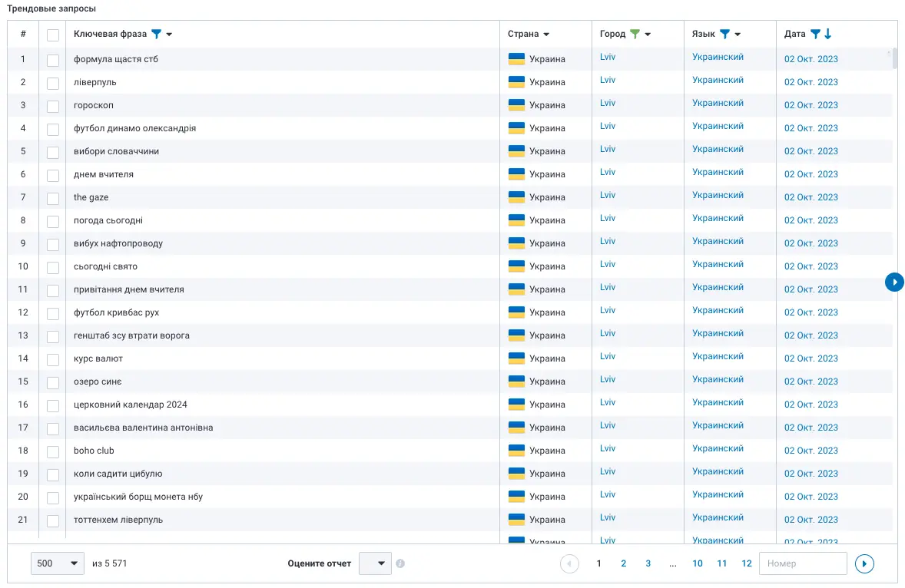This screenshot has width=905, height=588.
Task: Open the Lviv city link in row 3
Action: (607, 103)
